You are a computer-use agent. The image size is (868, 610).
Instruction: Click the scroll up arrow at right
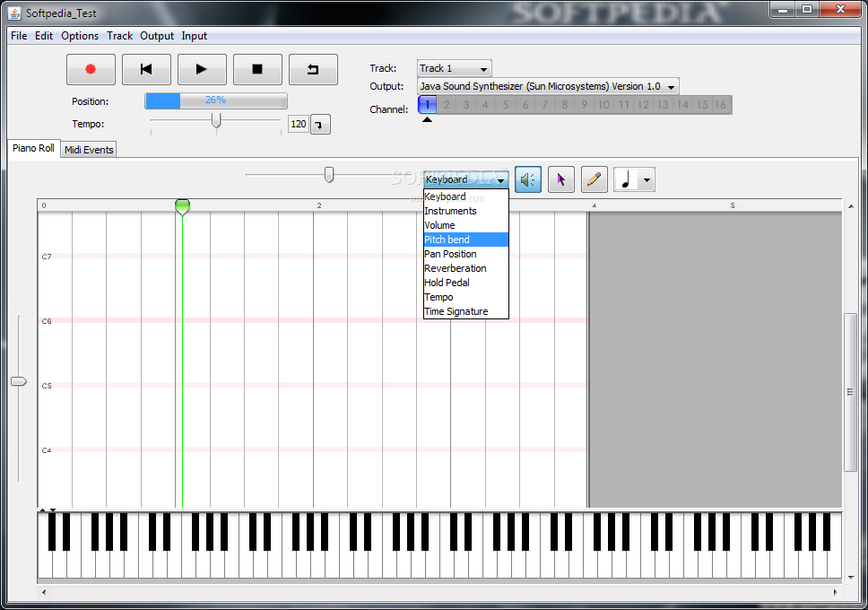coord(851,206)
